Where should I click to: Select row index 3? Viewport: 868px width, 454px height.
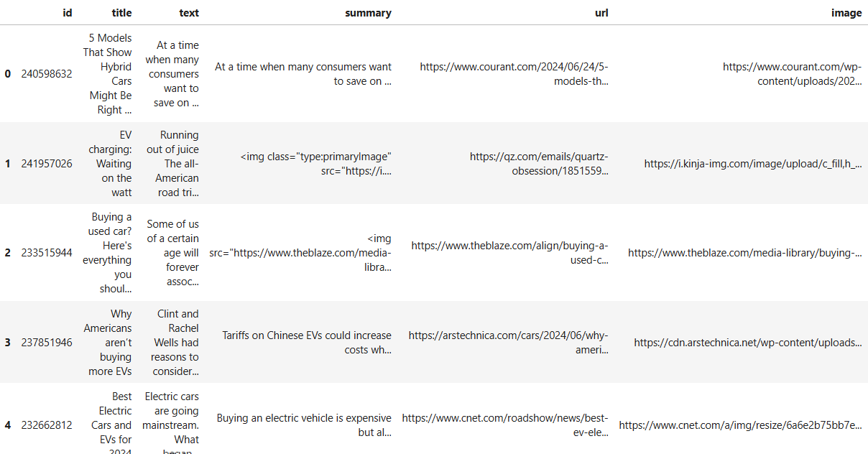pos(8,343)
